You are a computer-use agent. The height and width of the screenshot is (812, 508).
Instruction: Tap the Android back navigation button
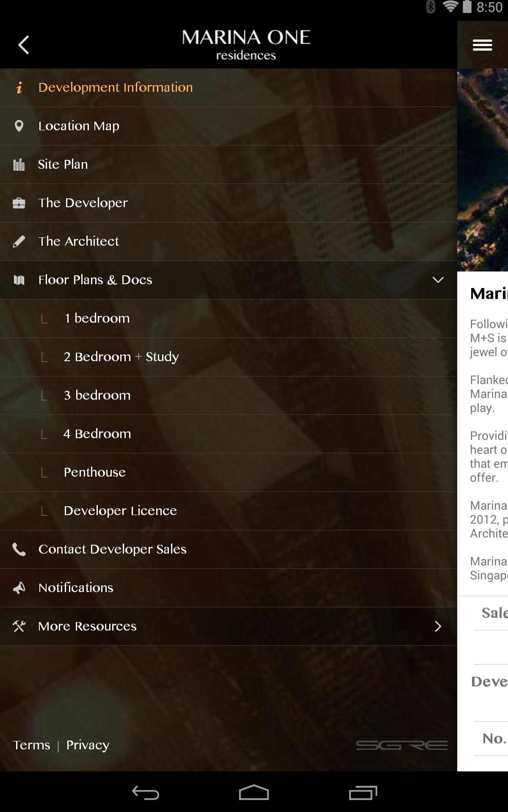pos(145,793)
